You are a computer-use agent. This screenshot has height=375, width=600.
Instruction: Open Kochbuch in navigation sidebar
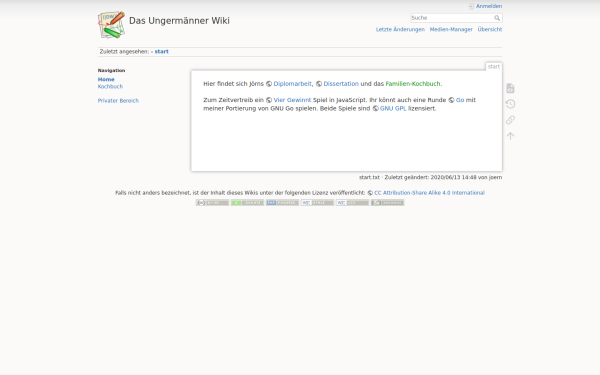110,86
